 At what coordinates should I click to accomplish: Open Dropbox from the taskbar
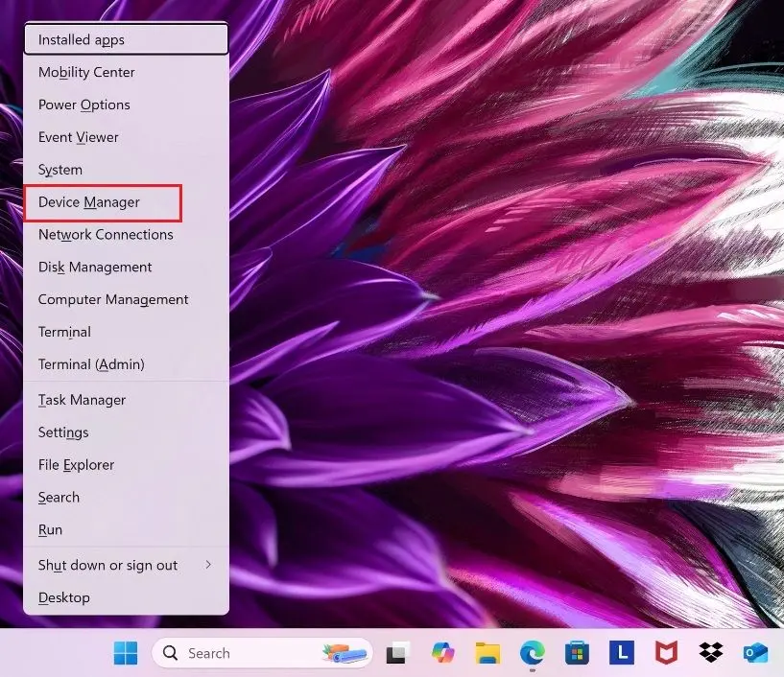[710, 653]
